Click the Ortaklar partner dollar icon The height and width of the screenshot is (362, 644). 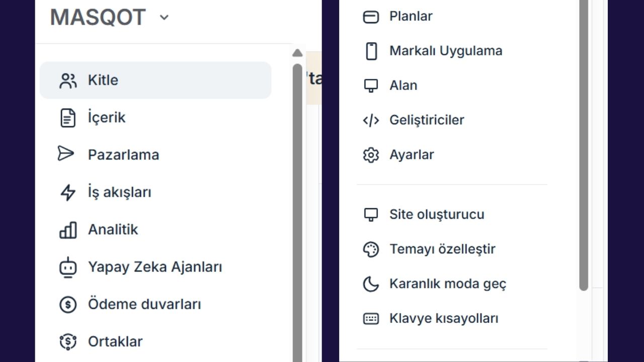click(68, 341)
